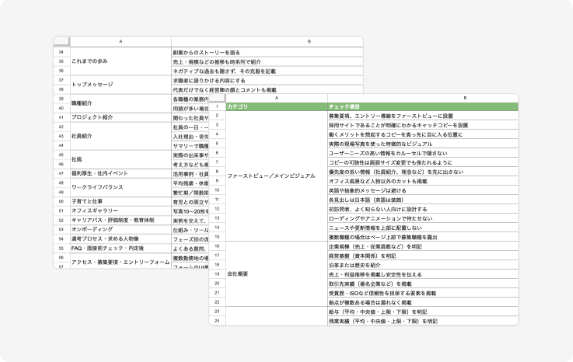Screen dimensions: 573x362
Task: Click the キャリアパス・評価制度 cell
Action: tap(121, 220)
